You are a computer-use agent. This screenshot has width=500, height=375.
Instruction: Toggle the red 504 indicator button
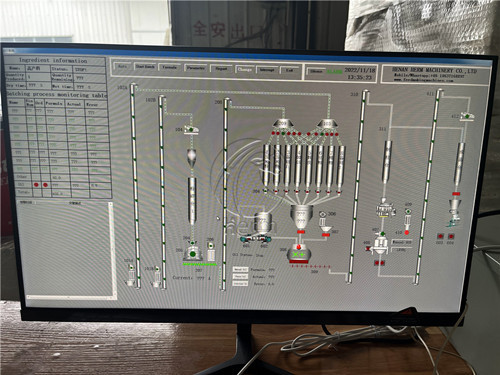coord(451,236)
